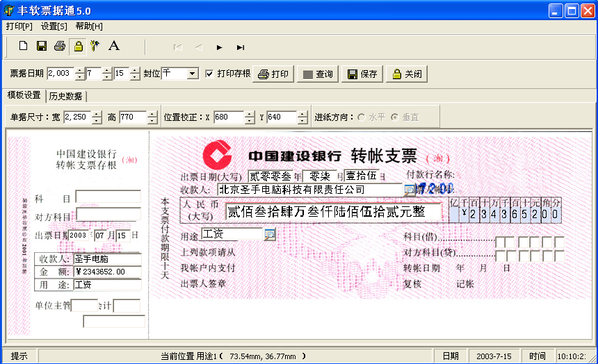This screenshot has width=598, height=364.
Task: Click the stub year field 2003
Action: [78, 235]
